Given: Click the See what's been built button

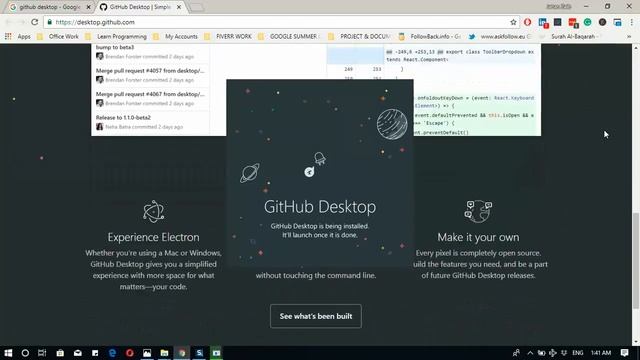Looking at the screenshot, I should coord(316,316).
